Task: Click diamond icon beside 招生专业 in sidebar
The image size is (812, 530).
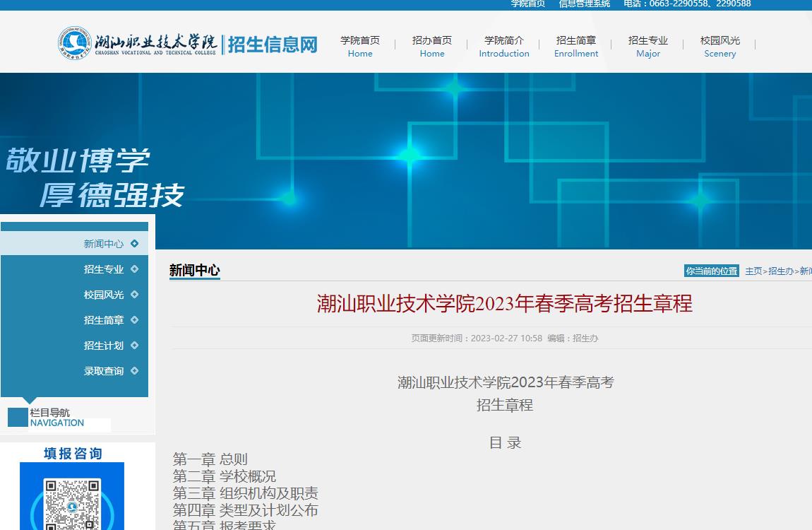Action: (135, 269)
